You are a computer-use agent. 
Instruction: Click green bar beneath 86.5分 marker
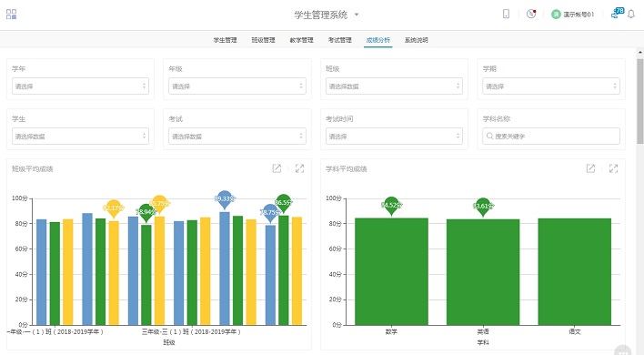coord(284,270)
